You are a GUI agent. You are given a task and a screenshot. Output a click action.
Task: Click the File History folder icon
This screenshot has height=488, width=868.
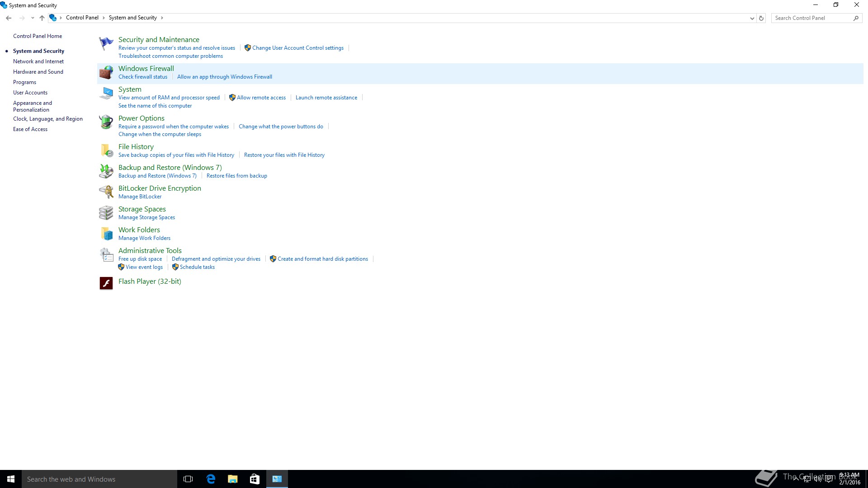[x=106, y=150]
